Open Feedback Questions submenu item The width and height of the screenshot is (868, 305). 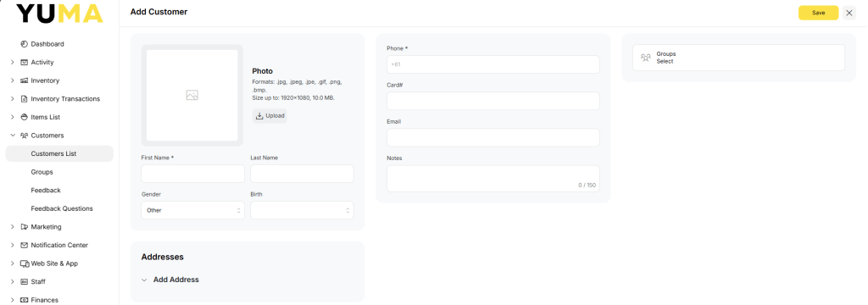click(62, 208)
